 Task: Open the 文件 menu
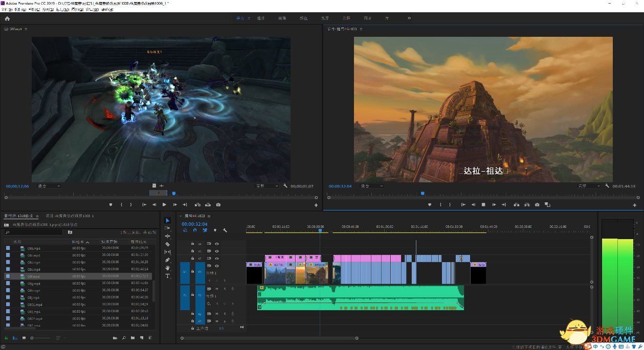(x=7, y=10)
